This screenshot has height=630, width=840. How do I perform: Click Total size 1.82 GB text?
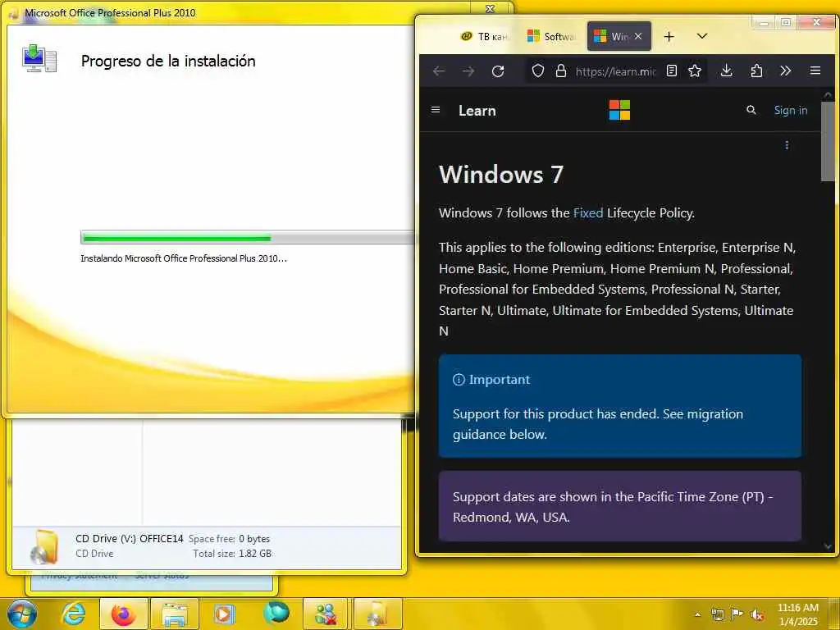tap(232, 554)
